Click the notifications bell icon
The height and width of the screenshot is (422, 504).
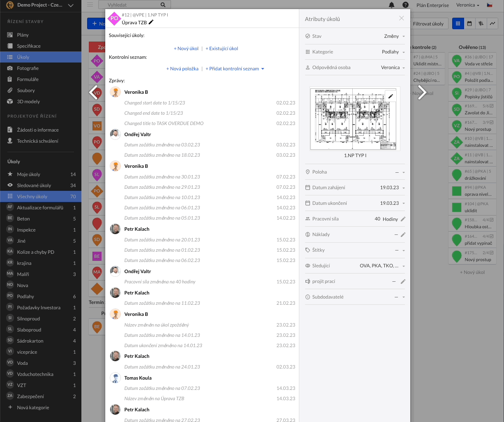391,5
